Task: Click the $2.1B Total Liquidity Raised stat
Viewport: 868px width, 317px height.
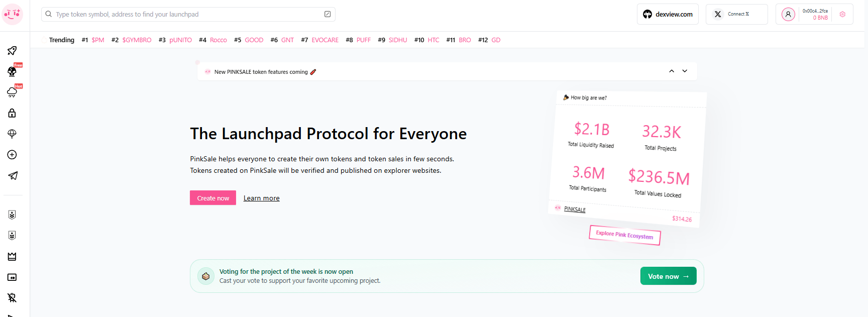Action: (591, 135)
